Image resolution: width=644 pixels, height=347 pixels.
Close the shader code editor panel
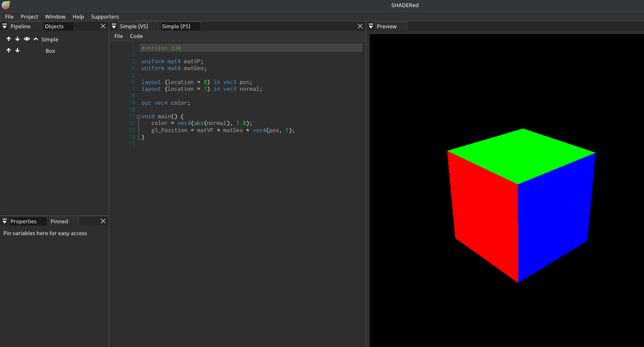360,26
